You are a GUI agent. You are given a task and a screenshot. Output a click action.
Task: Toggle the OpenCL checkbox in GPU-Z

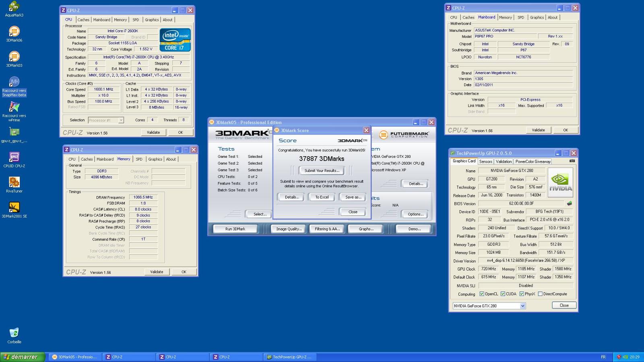tap(482, 294)
